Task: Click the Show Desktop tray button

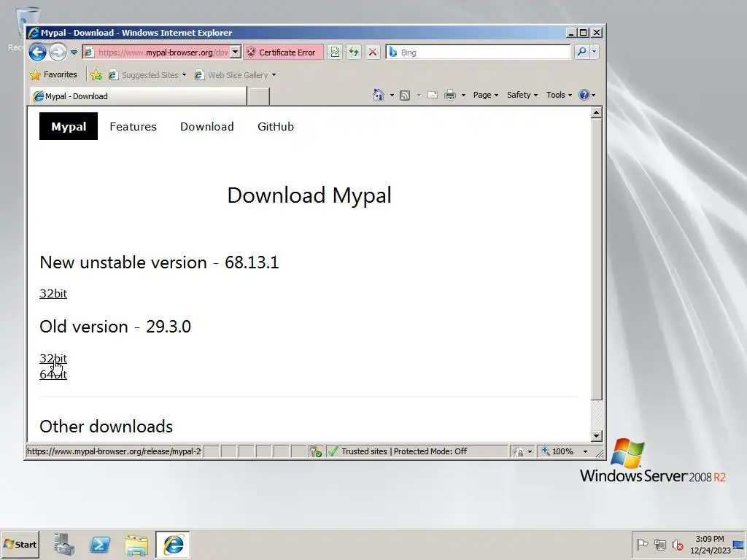Action: 740,545
